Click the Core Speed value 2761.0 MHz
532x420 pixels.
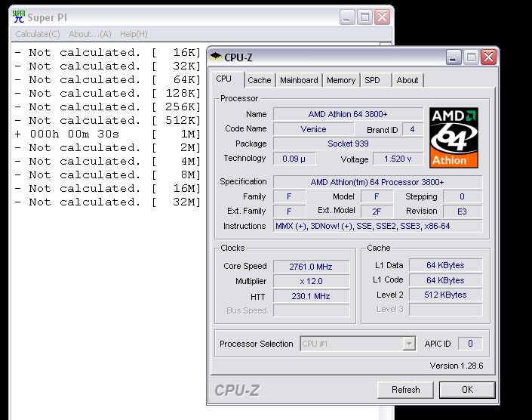[311, 267]
